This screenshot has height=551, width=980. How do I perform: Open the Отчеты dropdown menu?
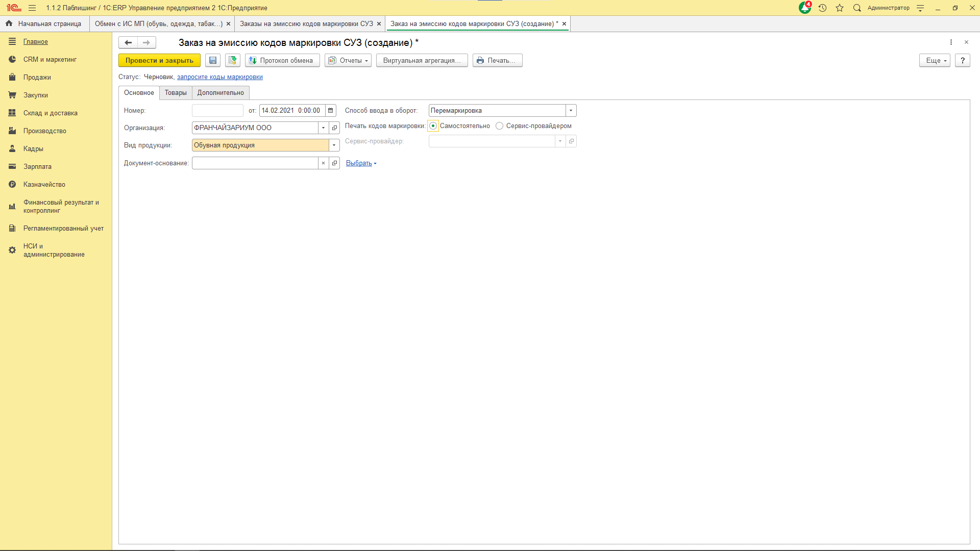pos(349,60)
